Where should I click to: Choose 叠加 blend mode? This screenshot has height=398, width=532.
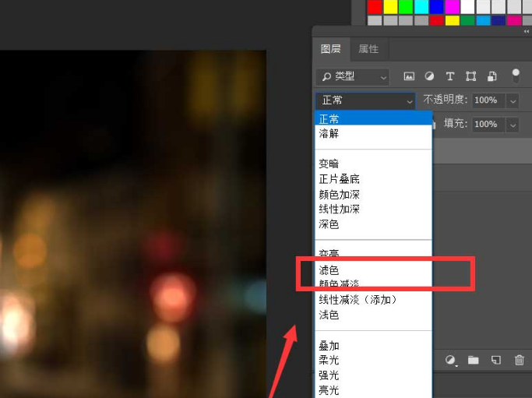tap(374, 345)
